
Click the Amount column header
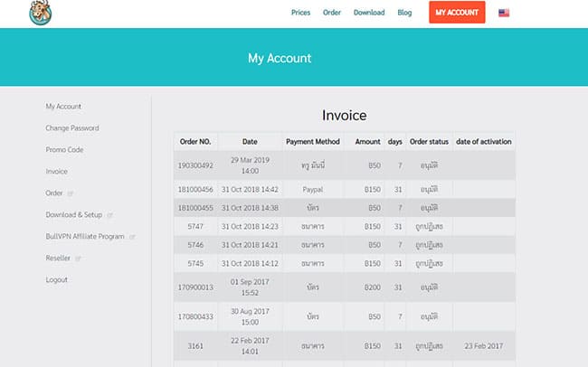pyautogui.click(x=368, y=142)
